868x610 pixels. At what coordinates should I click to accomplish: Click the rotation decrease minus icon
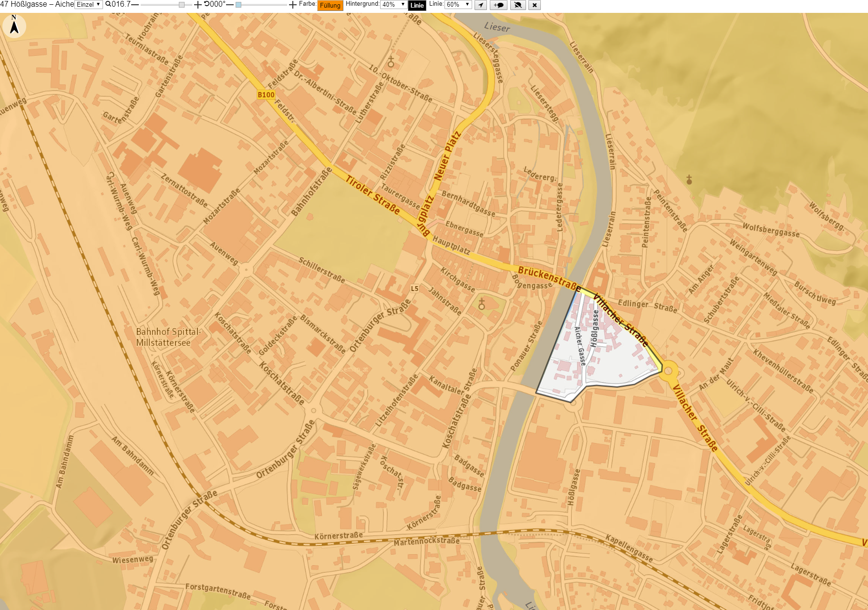pos(230,5)
